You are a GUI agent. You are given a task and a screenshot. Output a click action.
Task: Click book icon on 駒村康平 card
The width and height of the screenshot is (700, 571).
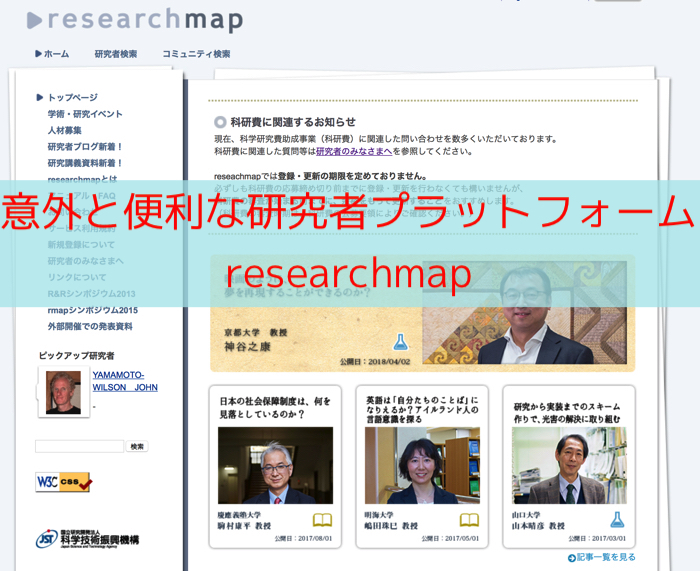click(x=322, y=520)
